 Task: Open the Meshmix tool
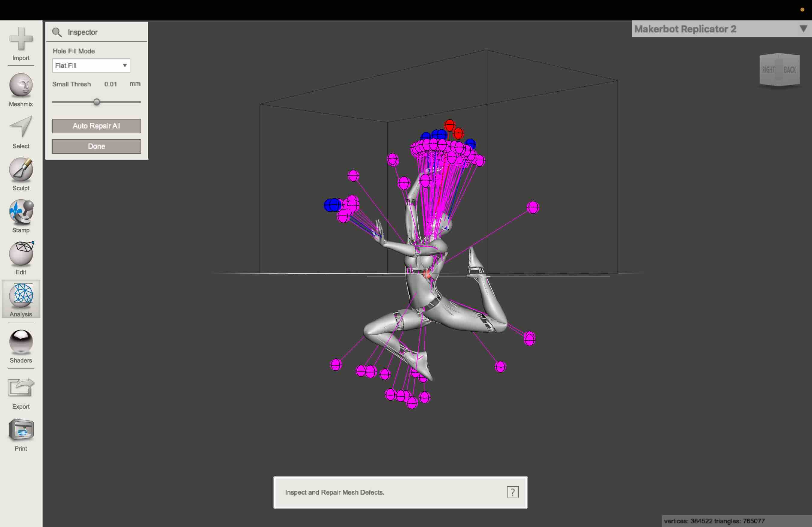click(21, 85)
